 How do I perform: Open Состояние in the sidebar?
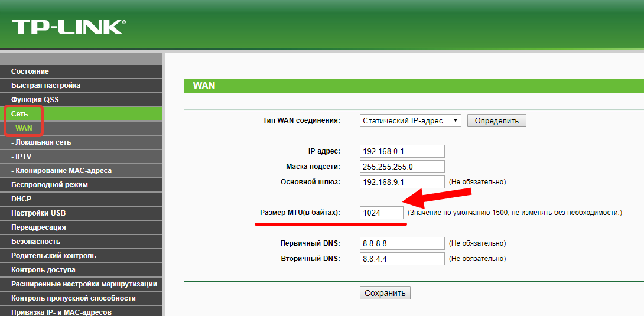[30, 71]
